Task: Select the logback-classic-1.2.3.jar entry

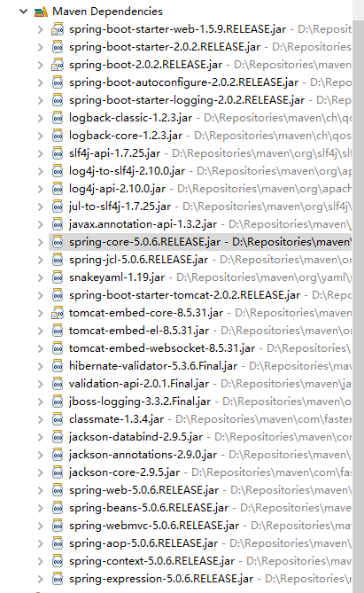Action: coord(130,118)
